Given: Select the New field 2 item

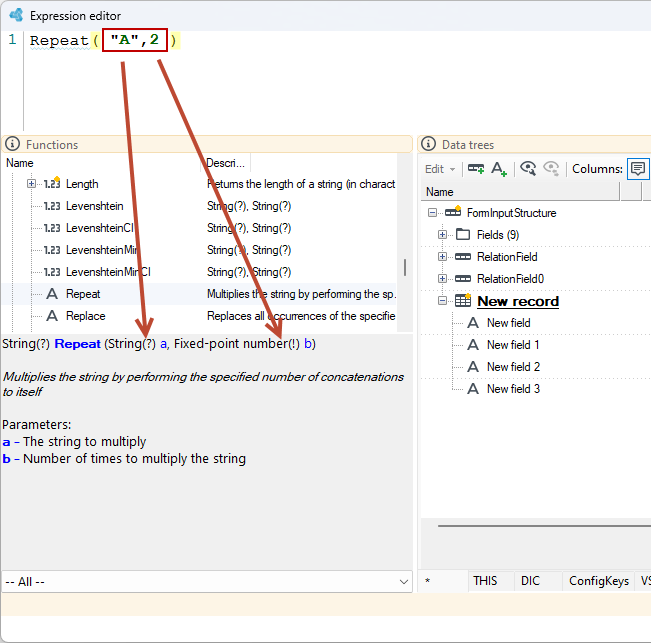Looking at the screenshot, I should coord(514,367).
